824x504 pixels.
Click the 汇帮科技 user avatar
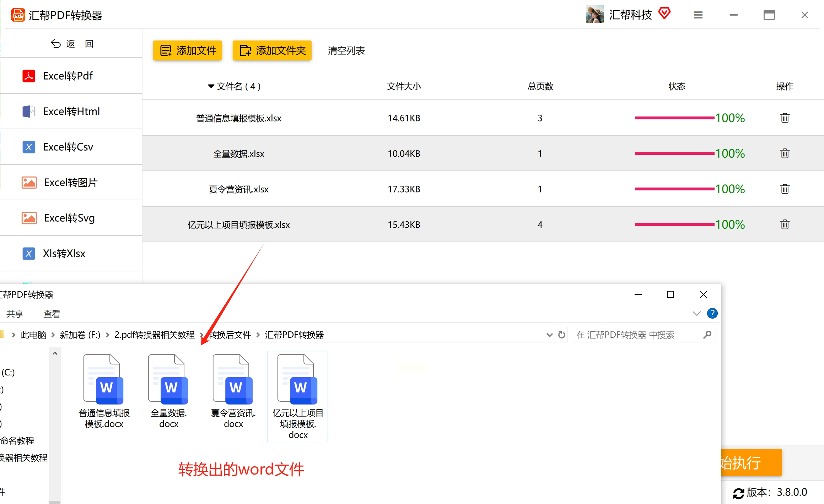coord(594,14)
